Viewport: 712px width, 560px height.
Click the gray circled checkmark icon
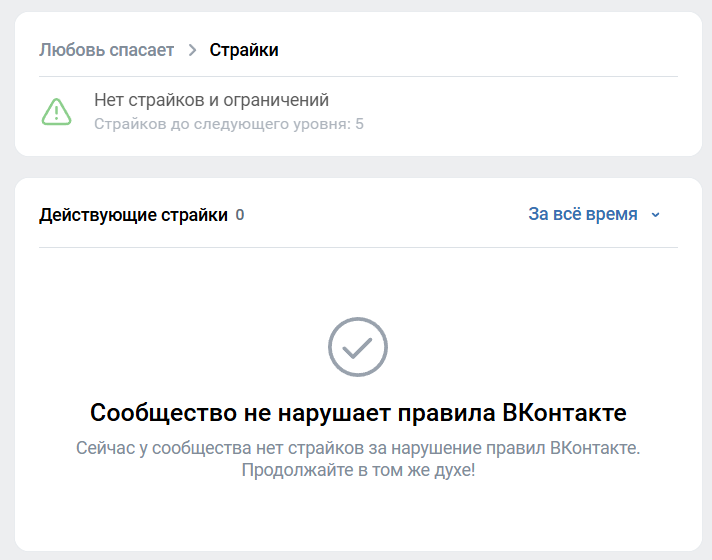tap(357, 347)
